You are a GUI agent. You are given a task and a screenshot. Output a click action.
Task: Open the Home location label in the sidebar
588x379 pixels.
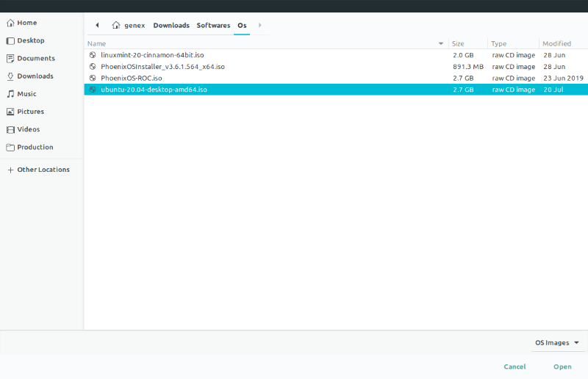click(27, 23)
